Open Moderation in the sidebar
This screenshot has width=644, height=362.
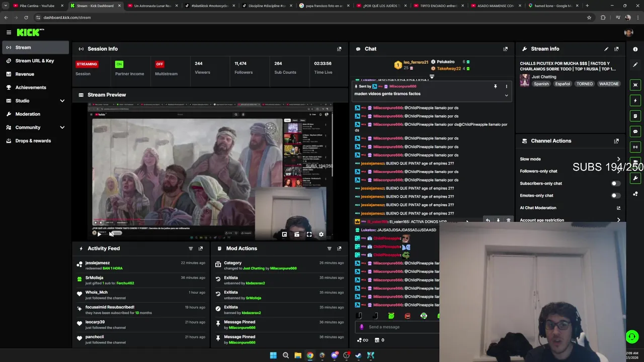tap(35, 114)
